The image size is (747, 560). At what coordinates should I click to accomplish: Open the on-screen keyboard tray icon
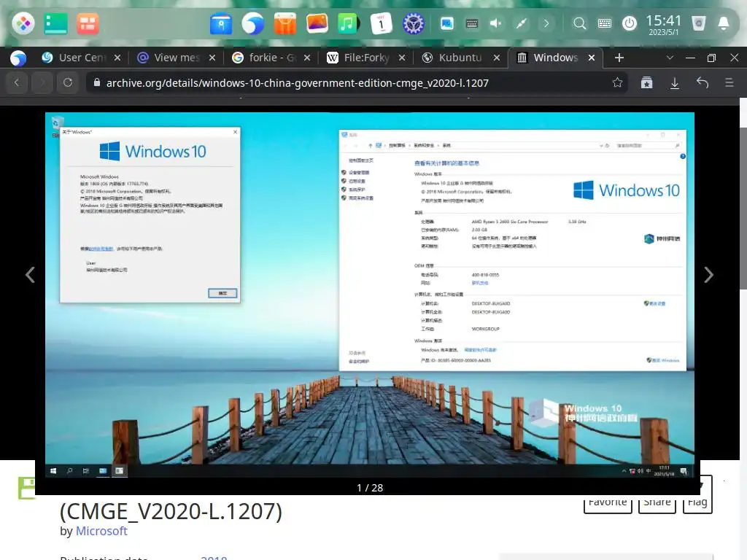(472, 23)
